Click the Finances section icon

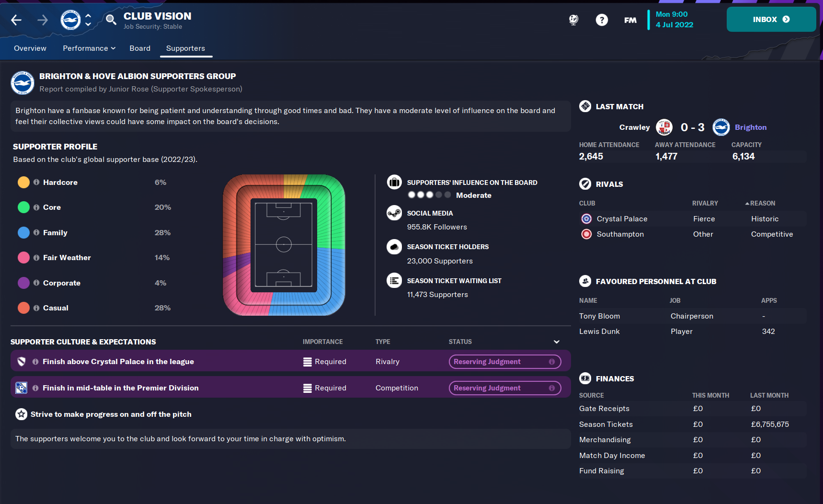(x=585, y=378)
